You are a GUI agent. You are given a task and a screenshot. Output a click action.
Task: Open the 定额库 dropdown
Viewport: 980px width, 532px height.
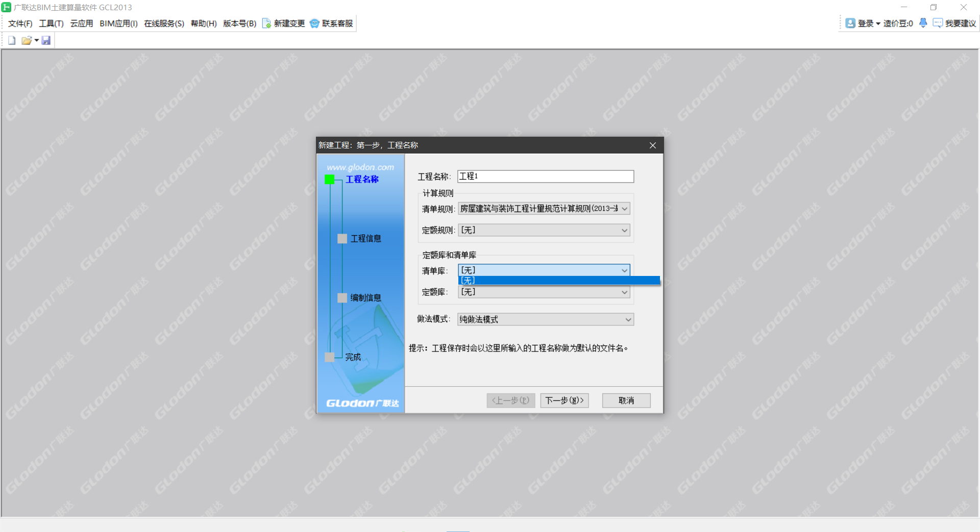point(544,292)
